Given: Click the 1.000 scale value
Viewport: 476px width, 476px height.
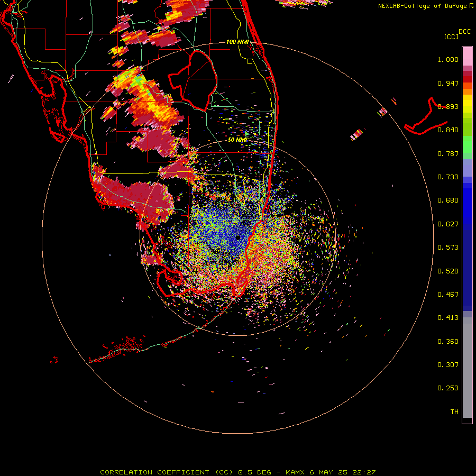Looking at the screenshot, I should pyautogui.click(x=448, y=59).
